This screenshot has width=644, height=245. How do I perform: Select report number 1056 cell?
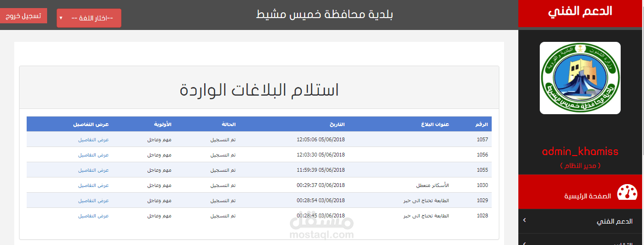482,155
